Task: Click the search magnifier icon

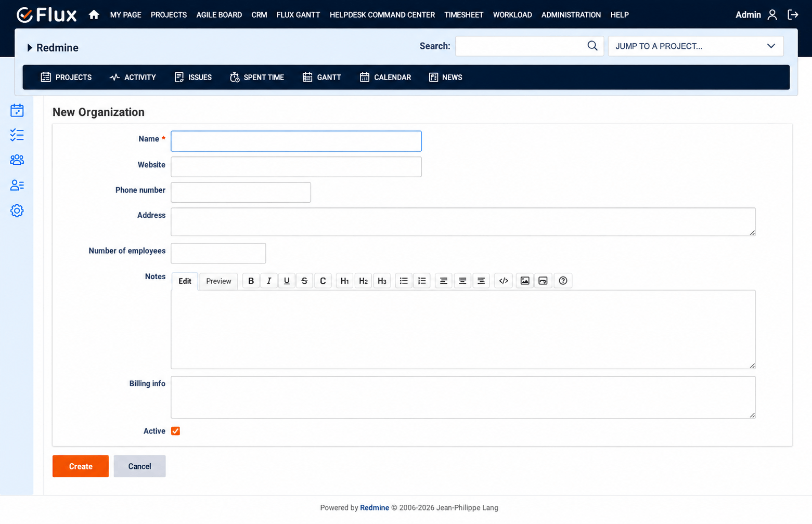Action: 592,46
